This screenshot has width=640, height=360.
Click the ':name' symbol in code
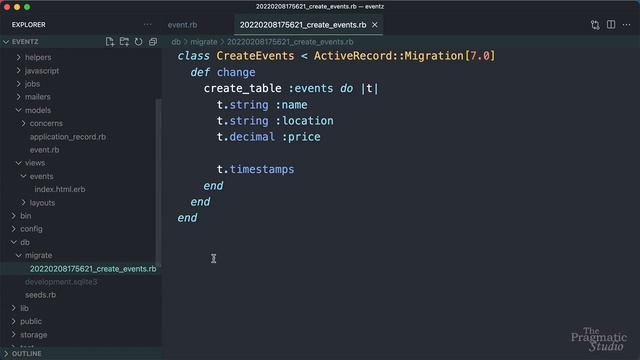[291, 105]
